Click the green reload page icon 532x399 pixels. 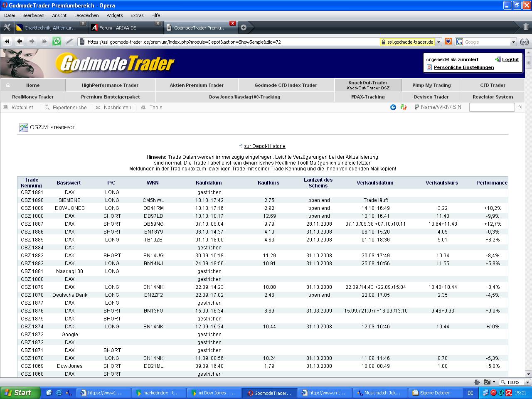(57, 41)
